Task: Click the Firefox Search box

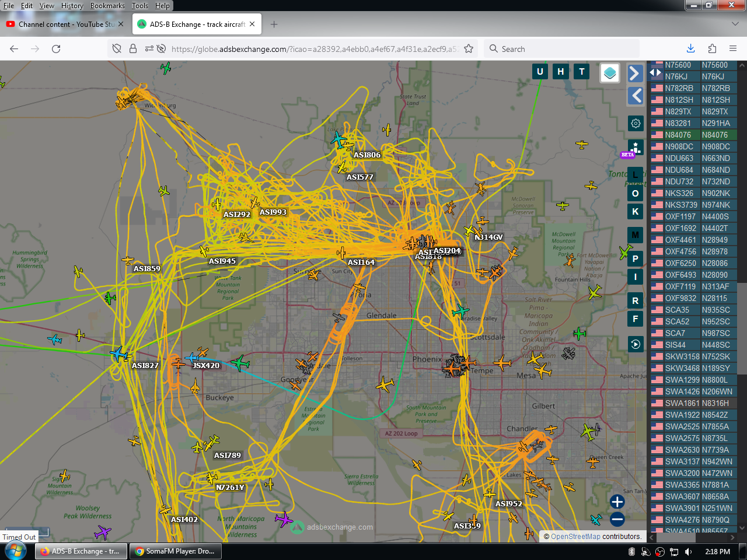Action: [561, 49]
